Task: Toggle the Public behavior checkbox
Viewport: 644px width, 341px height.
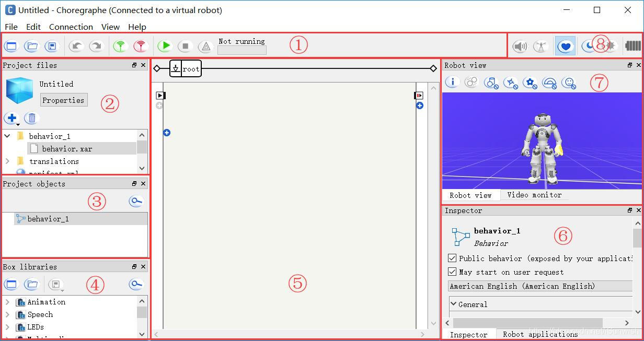Action: point(453,258)
